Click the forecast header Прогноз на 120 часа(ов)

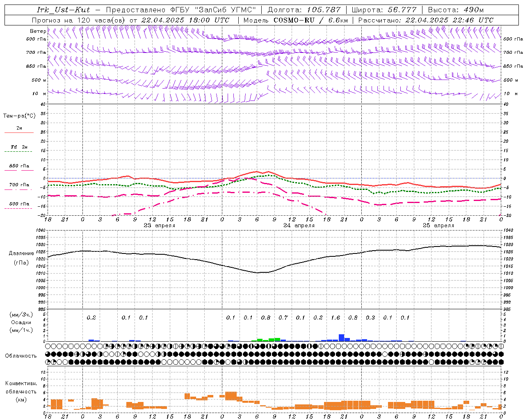[x=79, y=20]
